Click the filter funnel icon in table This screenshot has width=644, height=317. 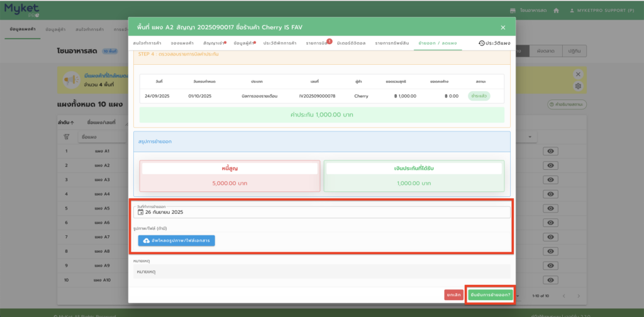coord(66,136)
